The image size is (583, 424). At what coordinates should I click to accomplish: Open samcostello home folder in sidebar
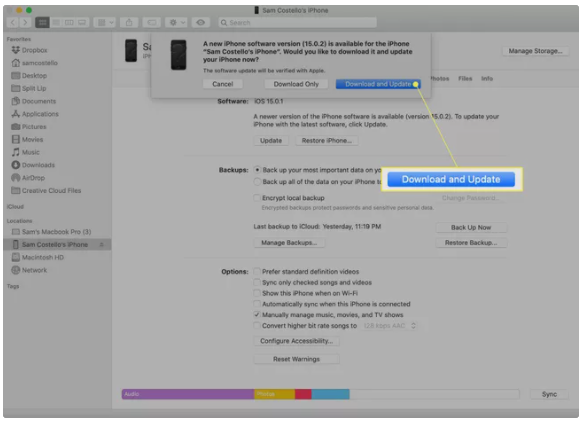point(39,63)
